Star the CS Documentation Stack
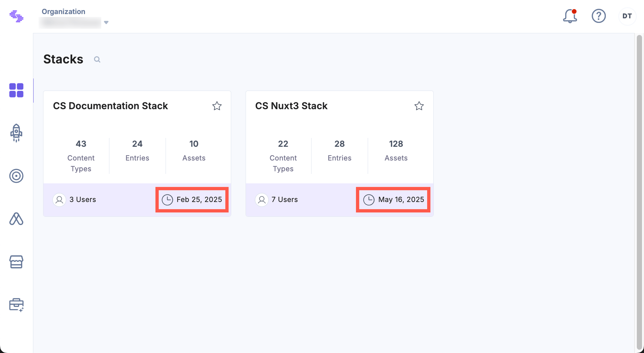644x353 pixels. click(217, 106)
